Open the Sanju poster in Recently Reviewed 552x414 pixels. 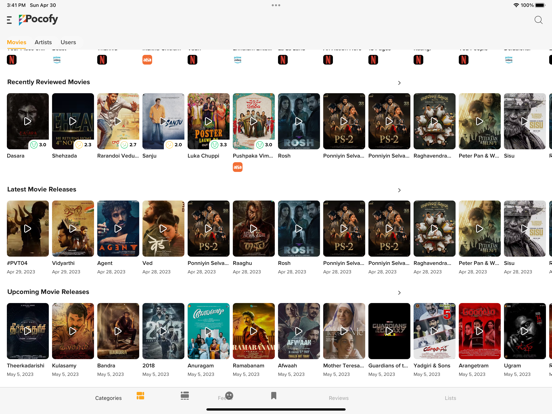coord(163,121)
